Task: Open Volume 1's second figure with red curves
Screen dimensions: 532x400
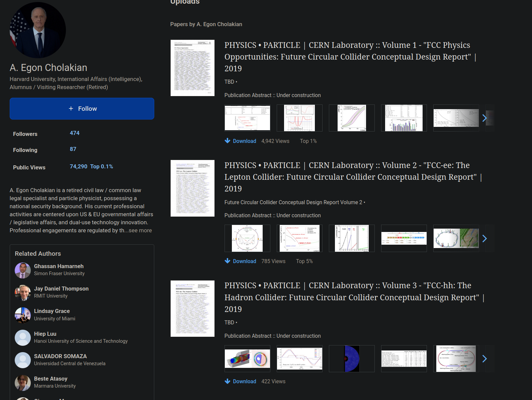Action: click(299, 118)
